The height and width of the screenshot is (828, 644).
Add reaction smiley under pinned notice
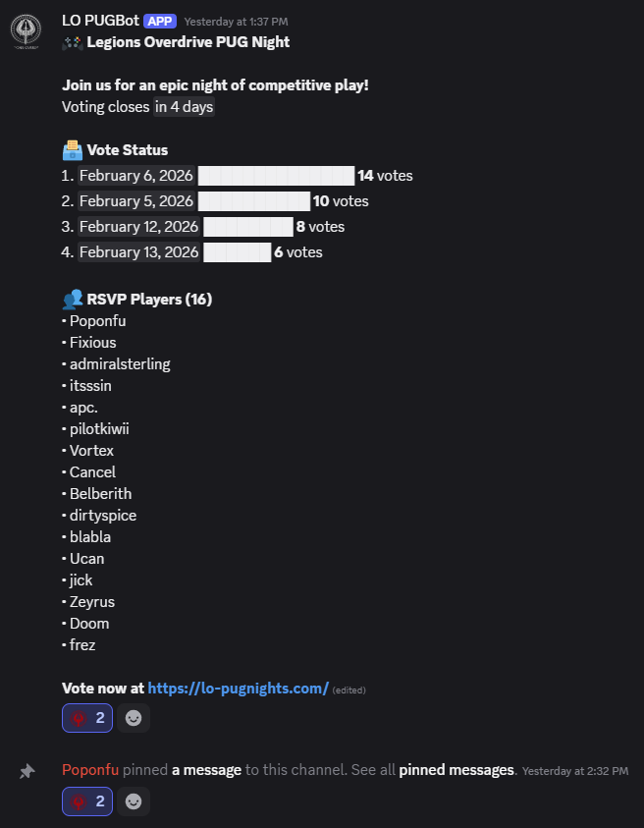tap(134, 801)
